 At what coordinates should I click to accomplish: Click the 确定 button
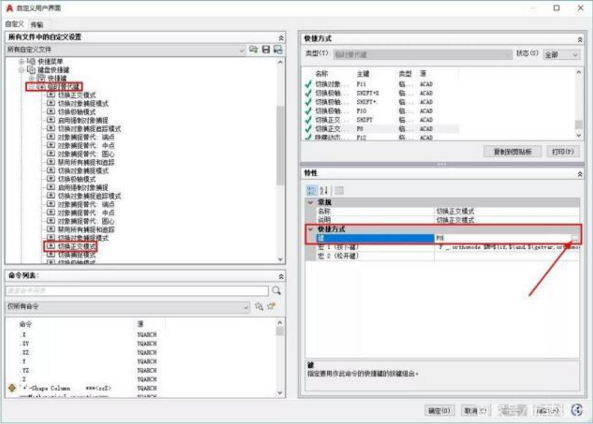point(439,410)
